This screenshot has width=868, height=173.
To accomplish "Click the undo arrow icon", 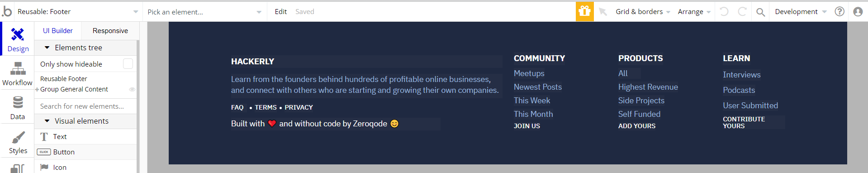I will pyautogui.click(x=724, y=11).
